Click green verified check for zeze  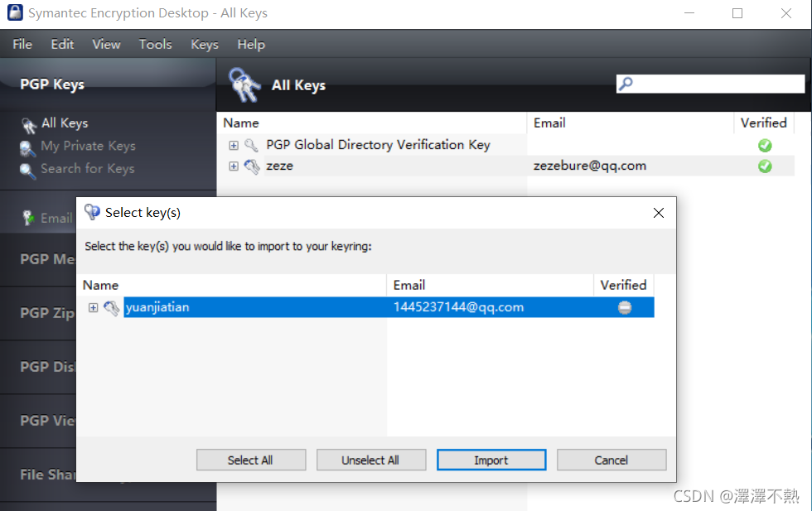click(765, 166)
